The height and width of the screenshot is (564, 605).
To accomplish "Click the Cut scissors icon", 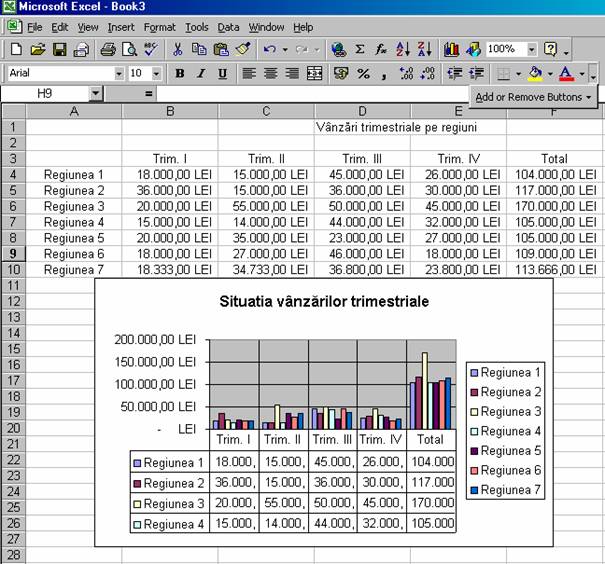I will click(x=177, y=49).
